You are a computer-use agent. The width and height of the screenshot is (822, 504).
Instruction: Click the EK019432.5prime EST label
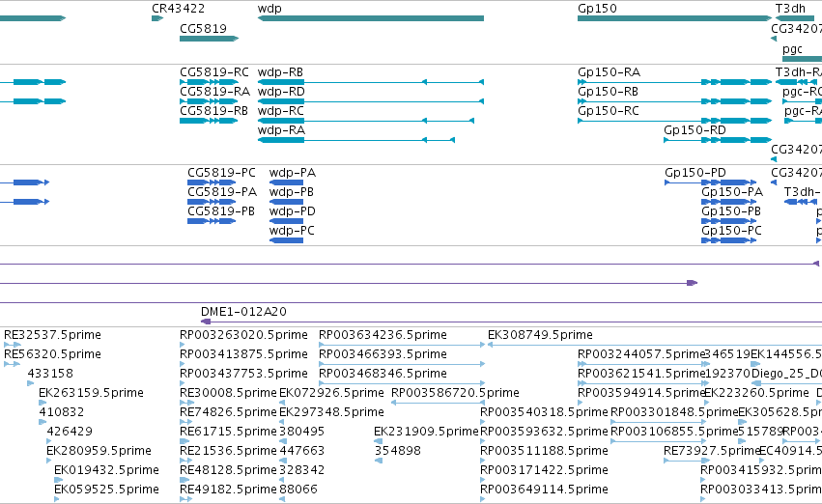point(106,470)
